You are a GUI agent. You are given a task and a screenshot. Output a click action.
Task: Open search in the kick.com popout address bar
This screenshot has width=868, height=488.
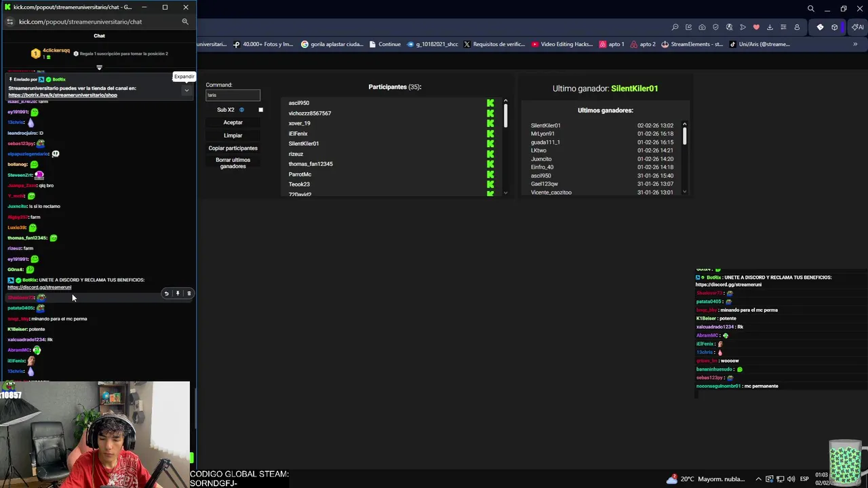185,22
